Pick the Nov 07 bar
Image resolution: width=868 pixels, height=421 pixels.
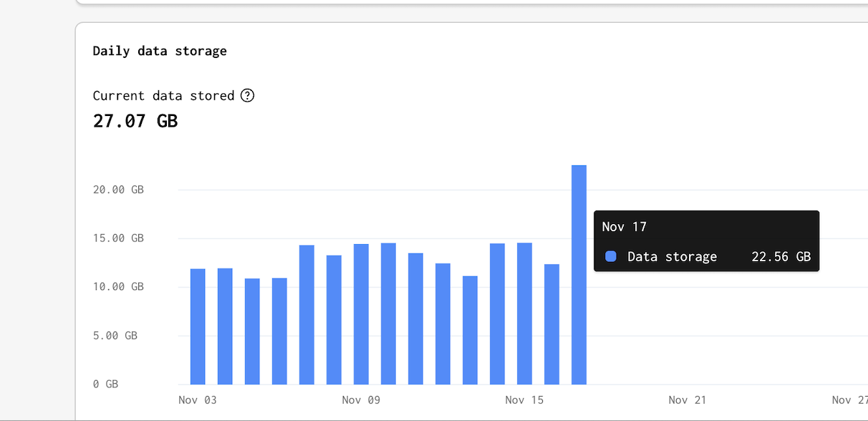pyautogui.click(x=307, y=314)
